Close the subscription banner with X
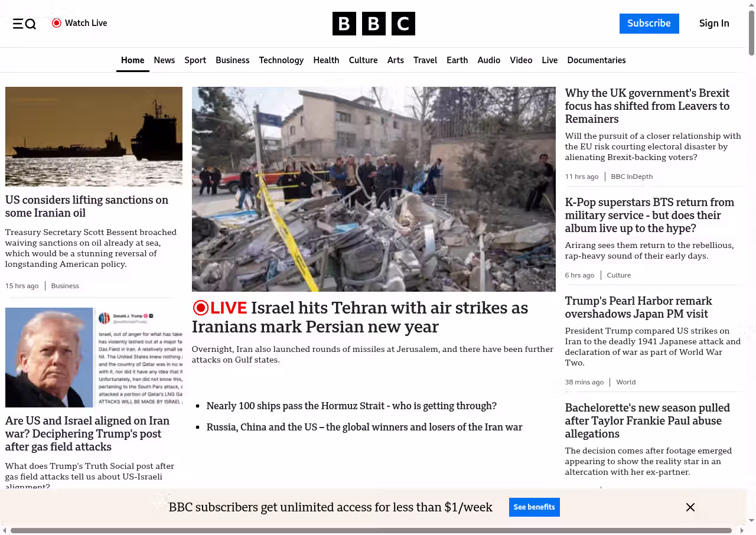756x535 pixels. point(690,507)
